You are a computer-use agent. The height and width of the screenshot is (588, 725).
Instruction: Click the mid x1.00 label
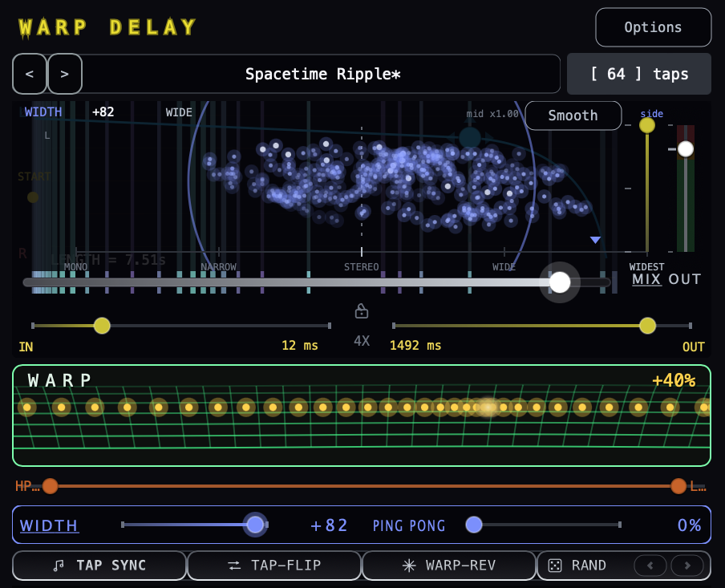pyautogui.click(x=492, y=114)
